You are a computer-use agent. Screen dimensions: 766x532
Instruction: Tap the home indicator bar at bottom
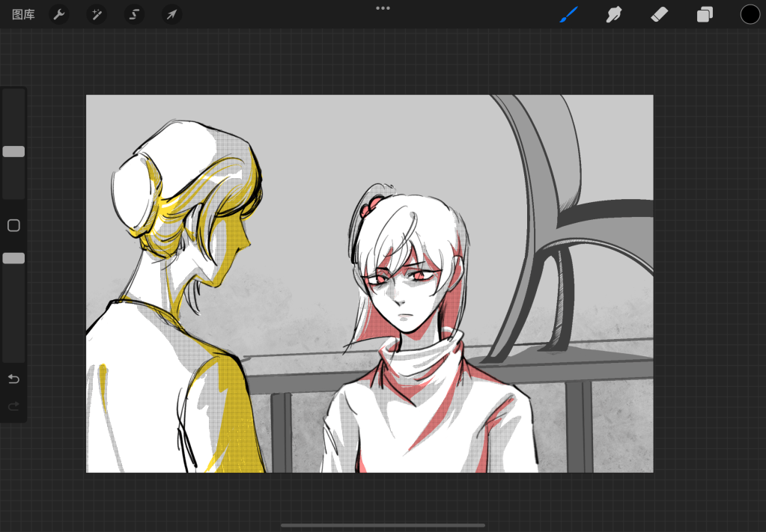tap(383, 525)
